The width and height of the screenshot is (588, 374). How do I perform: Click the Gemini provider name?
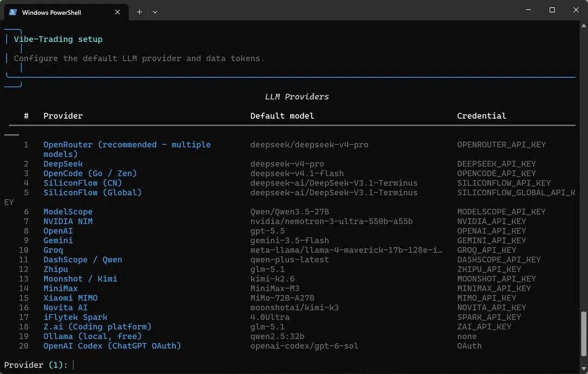[58, 241]
